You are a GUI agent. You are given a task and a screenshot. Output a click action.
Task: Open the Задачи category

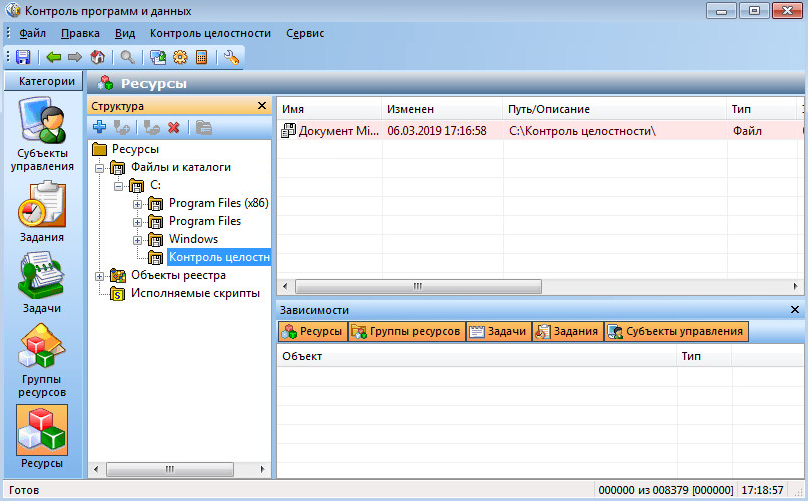(42, 282)
